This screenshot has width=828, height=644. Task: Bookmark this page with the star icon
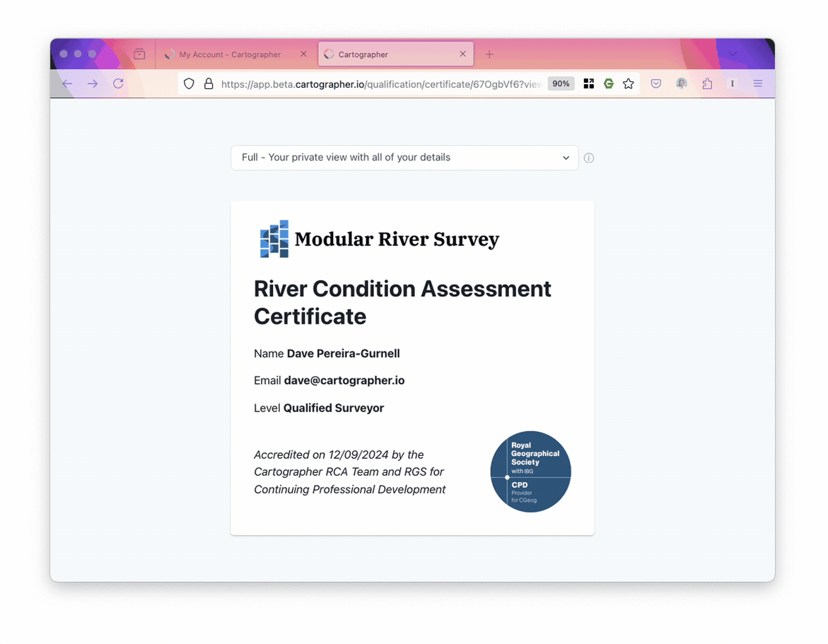[629, 83]
